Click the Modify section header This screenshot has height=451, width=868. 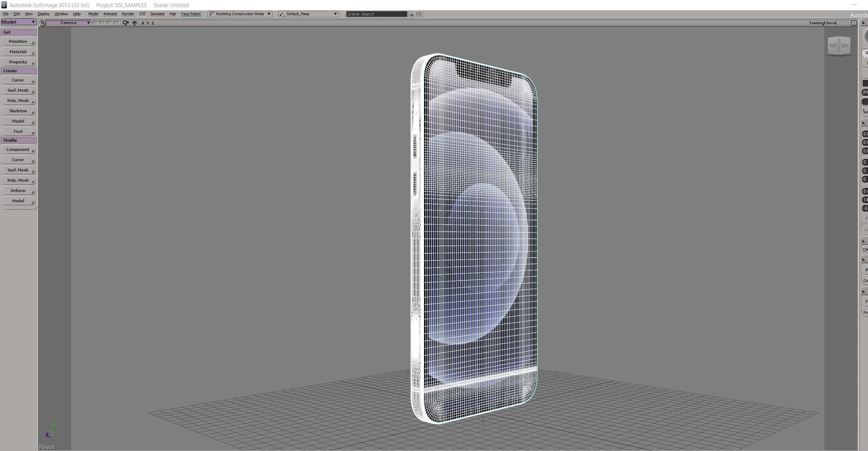(x=18, y=140)
